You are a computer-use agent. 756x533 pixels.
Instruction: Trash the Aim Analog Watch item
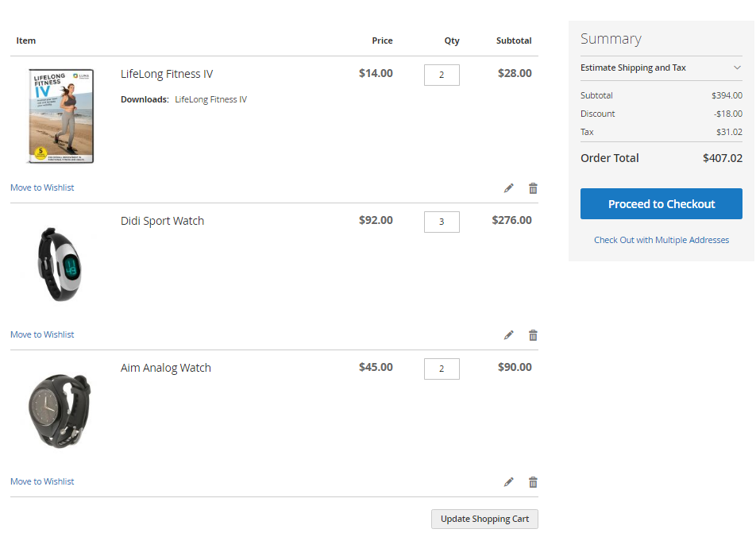(x=533, y=482)
